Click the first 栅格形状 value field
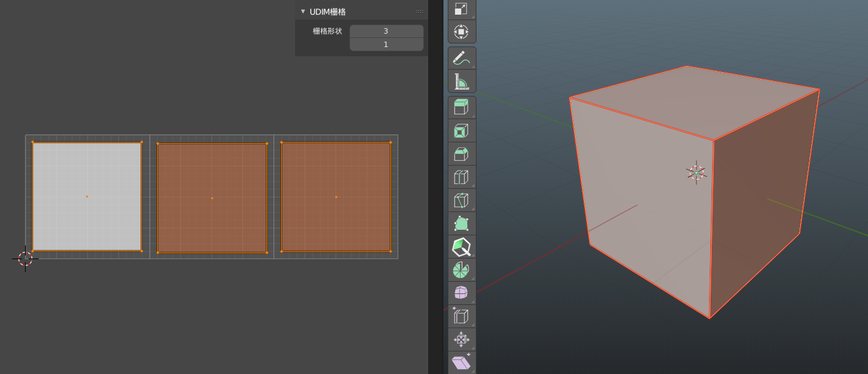The width and height of the screenshot is (868, 374). pyautogui.click(x=386, y=31)
